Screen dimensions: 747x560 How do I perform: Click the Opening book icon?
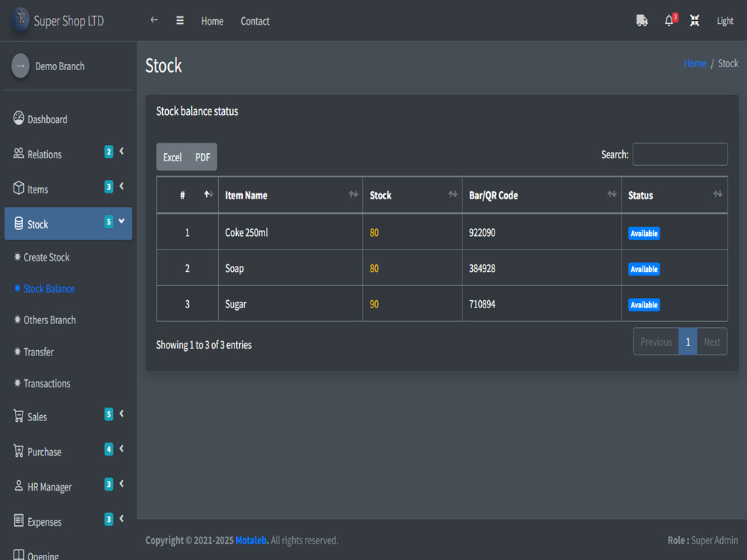tap(19, 555)
